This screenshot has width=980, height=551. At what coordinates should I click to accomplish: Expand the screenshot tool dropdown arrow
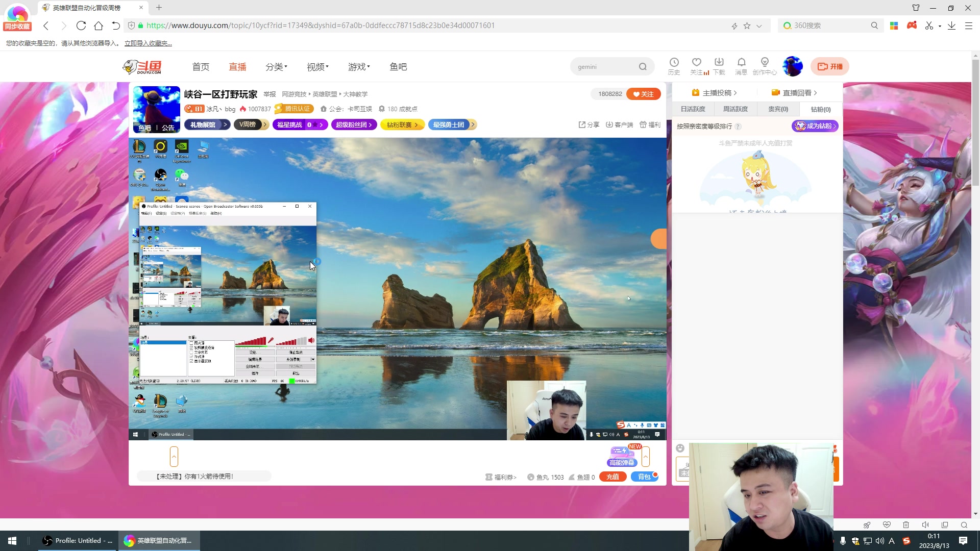(x=940, y=26)
